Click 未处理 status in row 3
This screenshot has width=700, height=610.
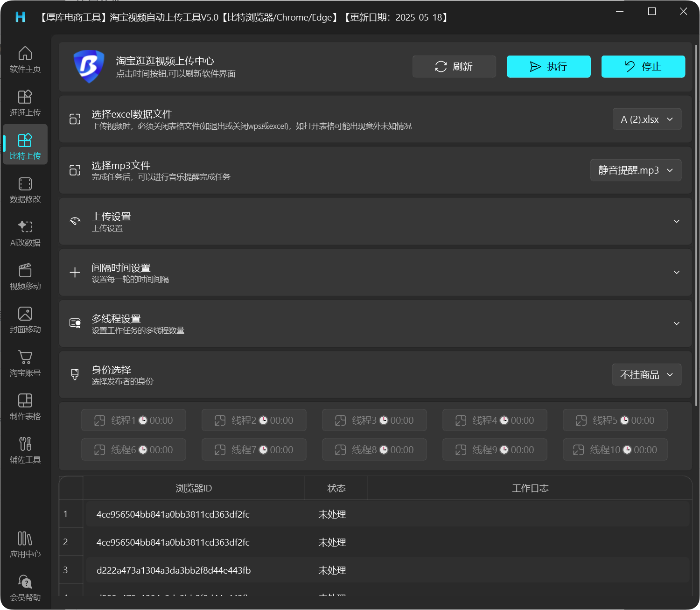[332, 570]
